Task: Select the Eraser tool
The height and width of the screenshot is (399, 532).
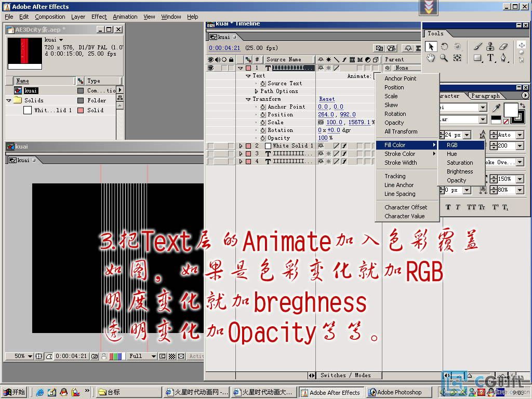Action: coord(503,46)
